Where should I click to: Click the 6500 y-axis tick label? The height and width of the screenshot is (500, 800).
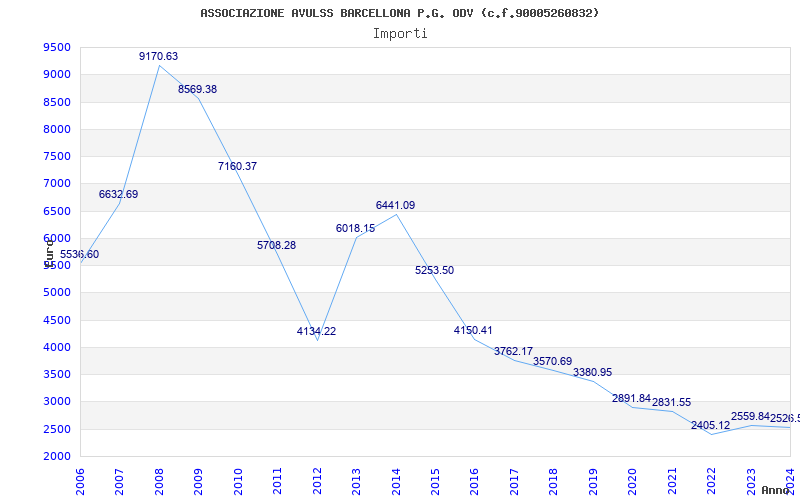point(57,212)
